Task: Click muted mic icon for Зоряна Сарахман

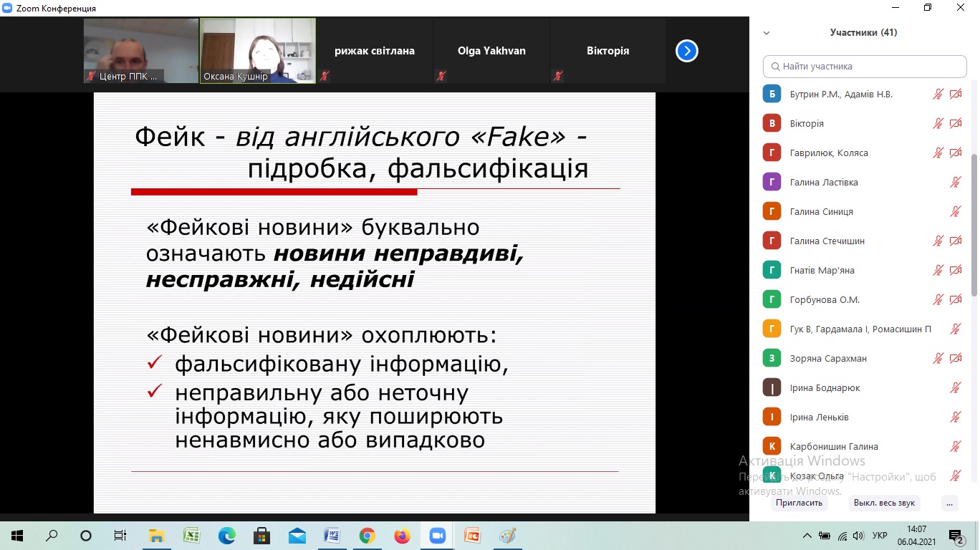Action: [938, 358]
